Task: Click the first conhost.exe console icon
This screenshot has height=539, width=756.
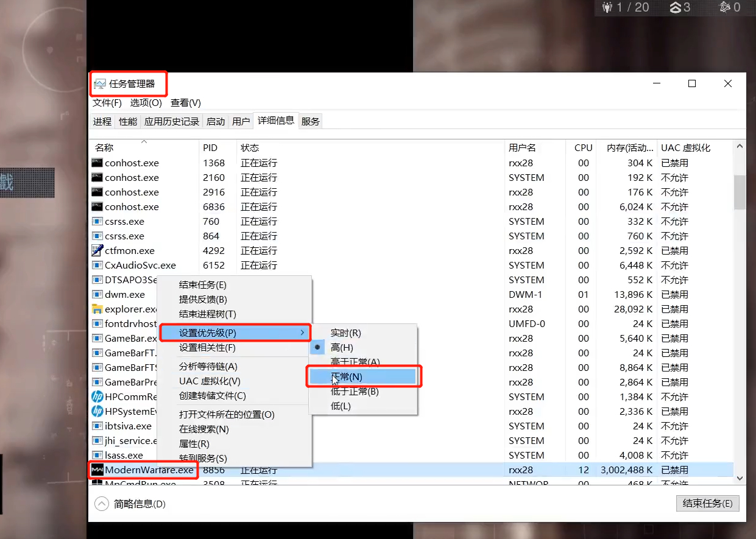Action: click(97, 163)
